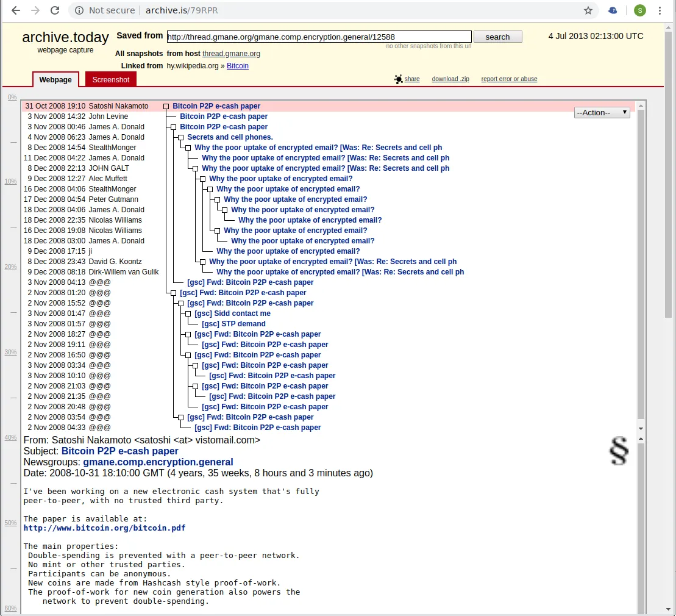Open Satoshi Nakamoto's highlighted root message

click(216, 106)
